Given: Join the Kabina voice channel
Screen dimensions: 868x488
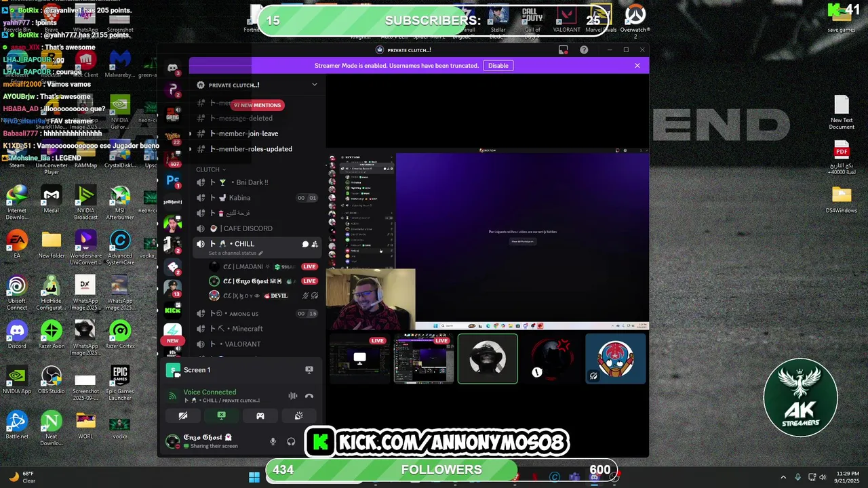Looking at the screenshot, I should pyautogui.click(x=258, y=198).
